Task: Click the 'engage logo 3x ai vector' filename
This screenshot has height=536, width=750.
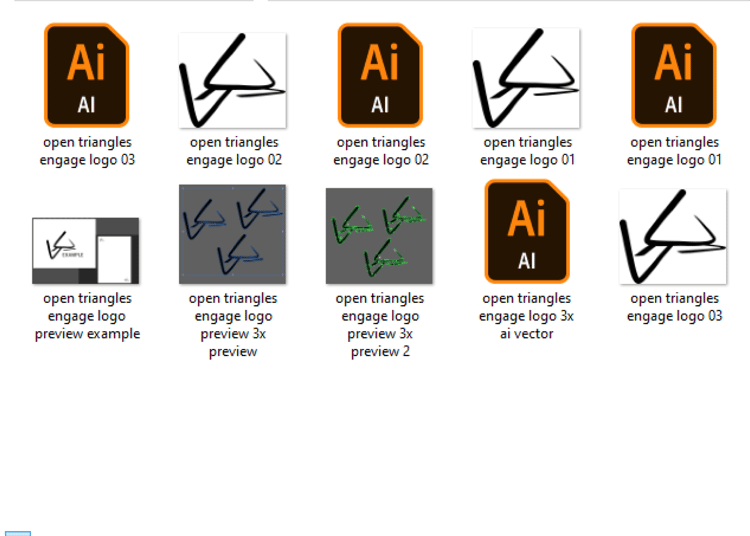Action: [527, 316]
